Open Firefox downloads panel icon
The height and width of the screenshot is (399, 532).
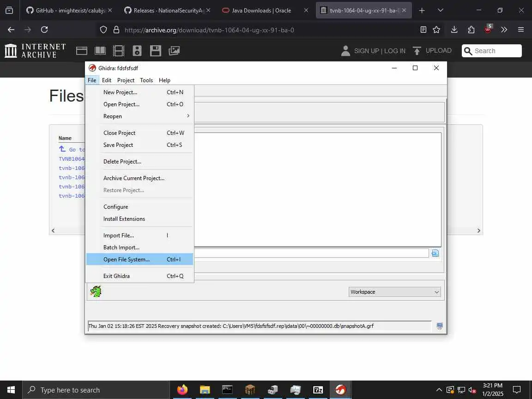click(x=454, y=30)
